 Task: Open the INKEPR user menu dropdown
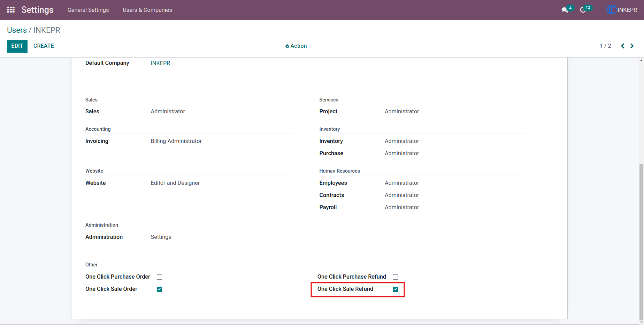click(x=622, y=10)
